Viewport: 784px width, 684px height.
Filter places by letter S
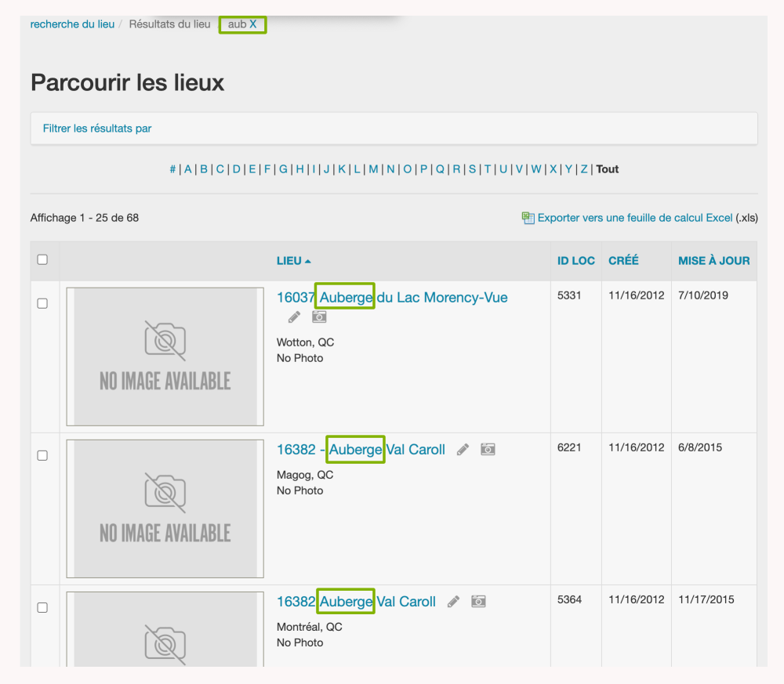(472, 169)
